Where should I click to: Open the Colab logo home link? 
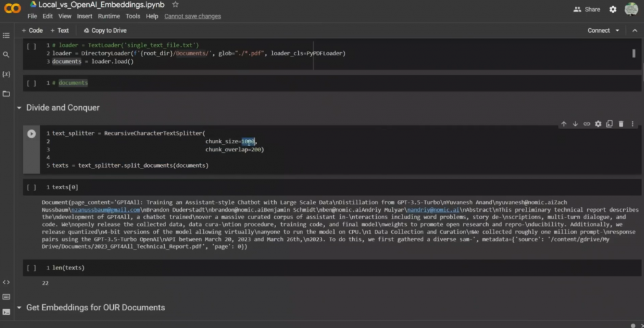tap(13, 9)
